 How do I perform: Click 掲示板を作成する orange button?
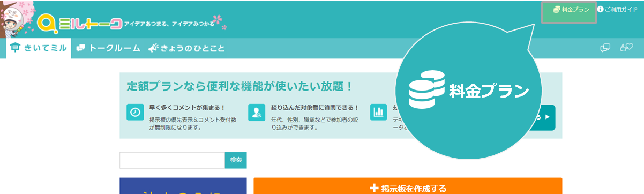coord(408,186)
